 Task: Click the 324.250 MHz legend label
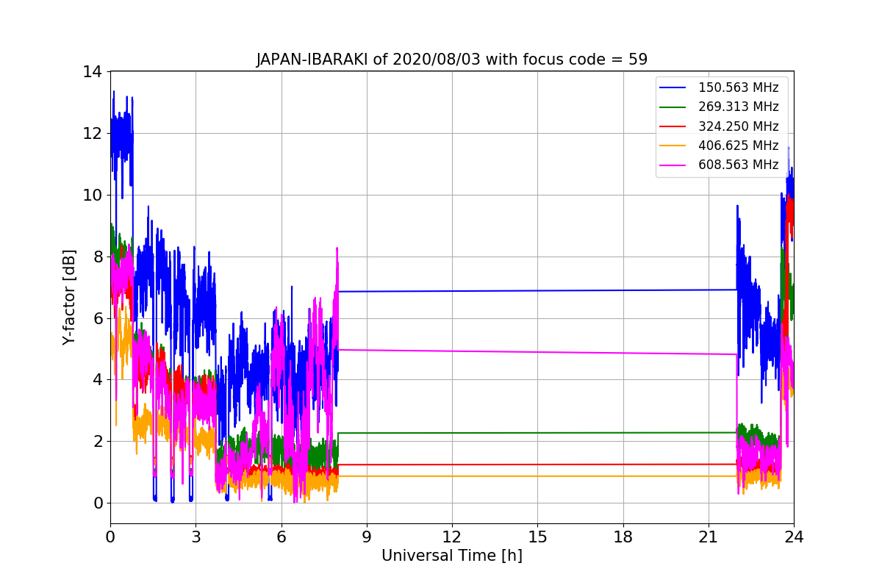click(x=738, y=126)
